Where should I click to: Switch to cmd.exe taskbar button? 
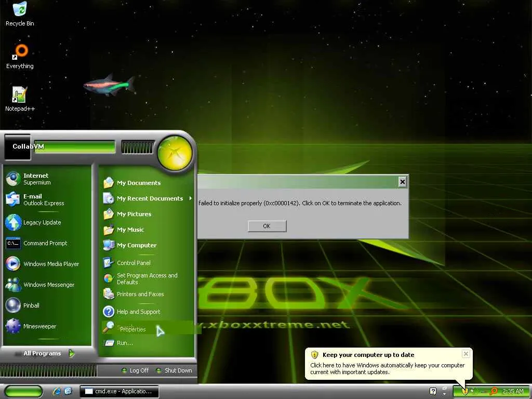coord(119,391)
